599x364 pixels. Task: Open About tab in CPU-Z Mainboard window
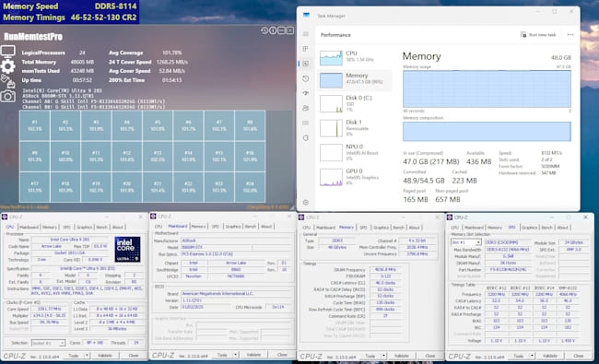coord(266,227)
